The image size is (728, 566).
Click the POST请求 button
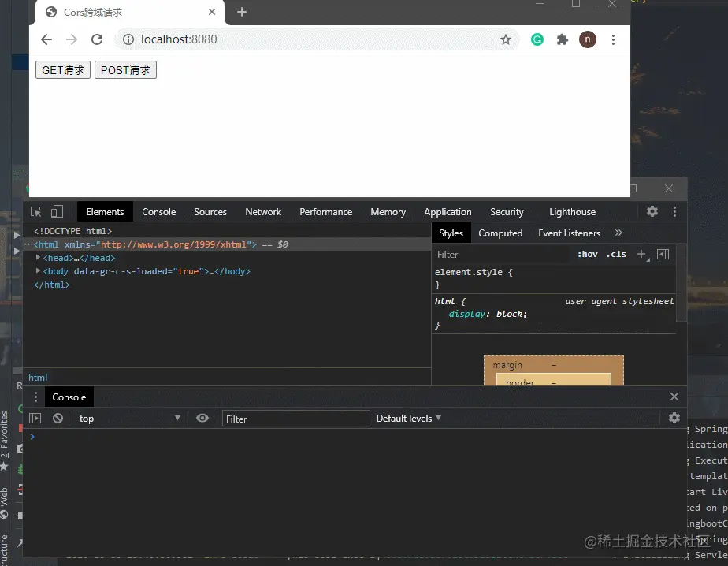click(125, 70)
